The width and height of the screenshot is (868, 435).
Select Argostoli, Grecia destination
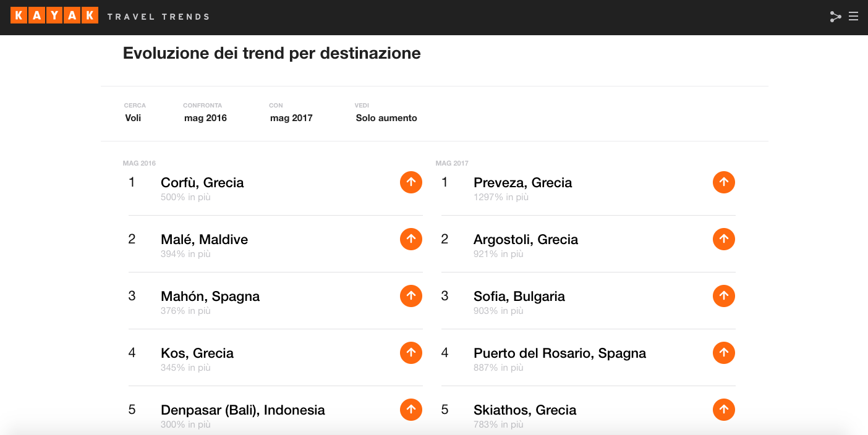526,239
